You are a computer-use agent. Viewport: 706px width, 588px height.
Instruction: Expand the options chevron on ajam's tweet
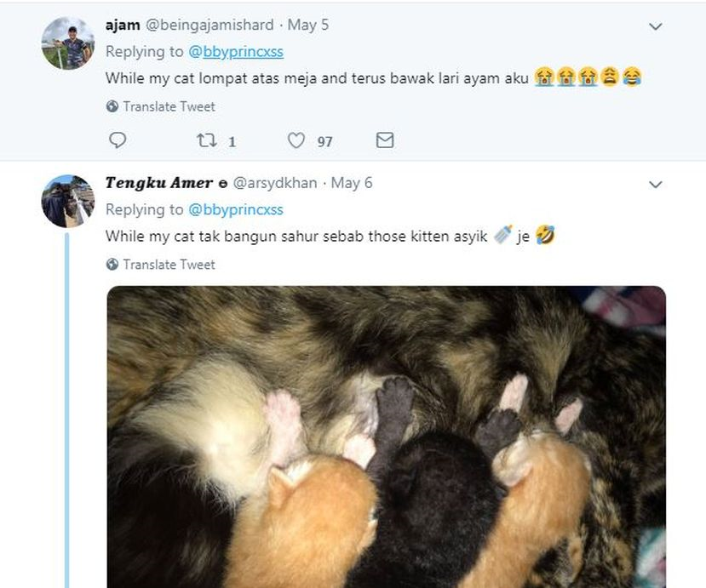[655, 26]
